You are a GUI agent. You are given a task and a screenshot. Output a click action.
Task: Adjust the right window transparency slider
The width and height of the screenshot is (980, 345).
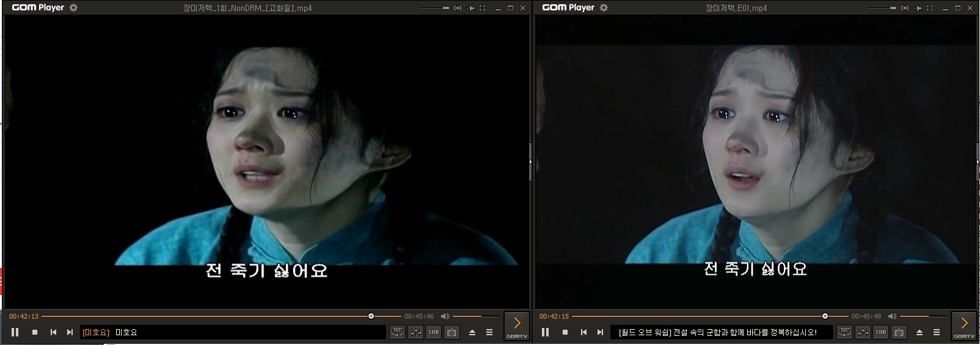point(883,8)
